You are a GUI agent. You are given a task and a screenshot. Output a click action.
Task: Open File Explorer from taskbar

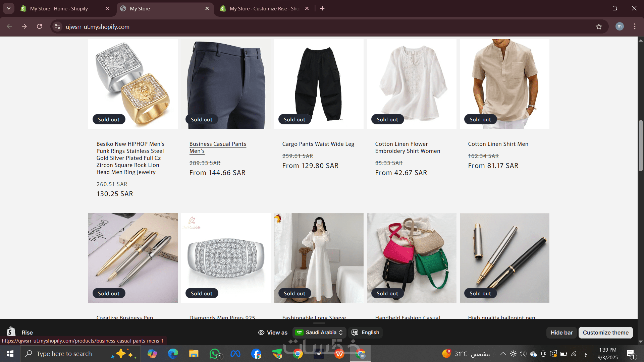point(194,354)
